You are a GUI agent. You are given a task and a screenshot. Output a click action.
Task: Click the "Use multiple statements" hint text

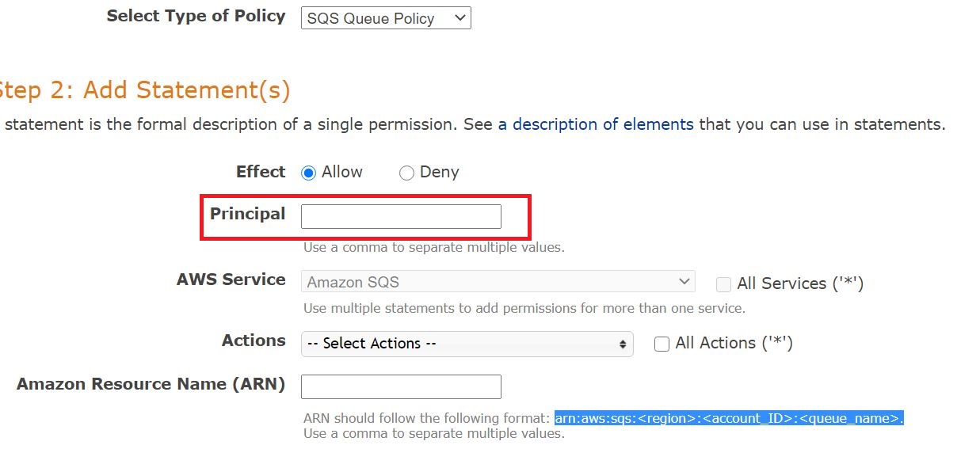pyautogui.click(x=524, y=308)
